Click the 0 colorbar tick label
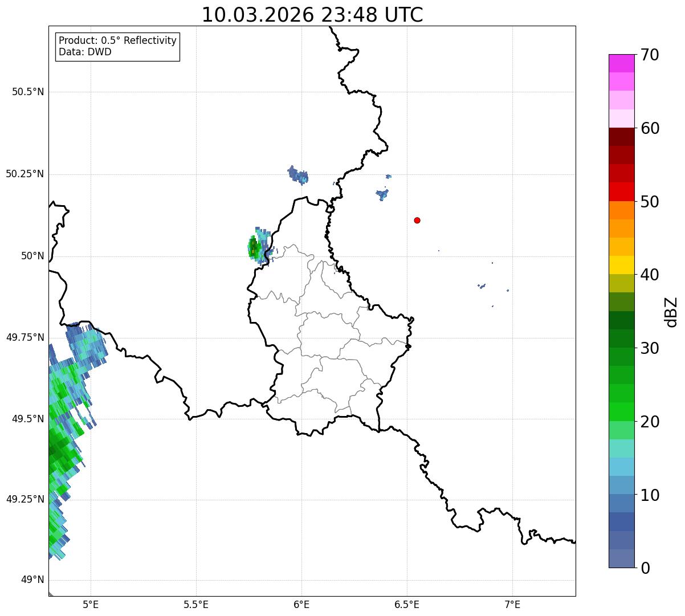This screenshot has width=685, height=616. coord(645,568)
